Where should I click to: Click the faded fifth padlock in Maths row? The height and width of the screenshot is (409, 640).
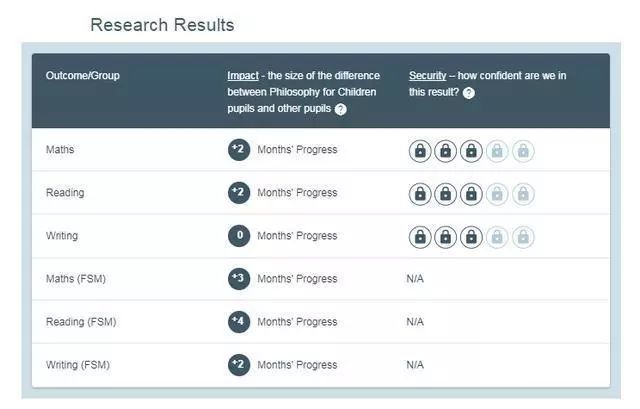pyautogui.click(x=523, y=151)
